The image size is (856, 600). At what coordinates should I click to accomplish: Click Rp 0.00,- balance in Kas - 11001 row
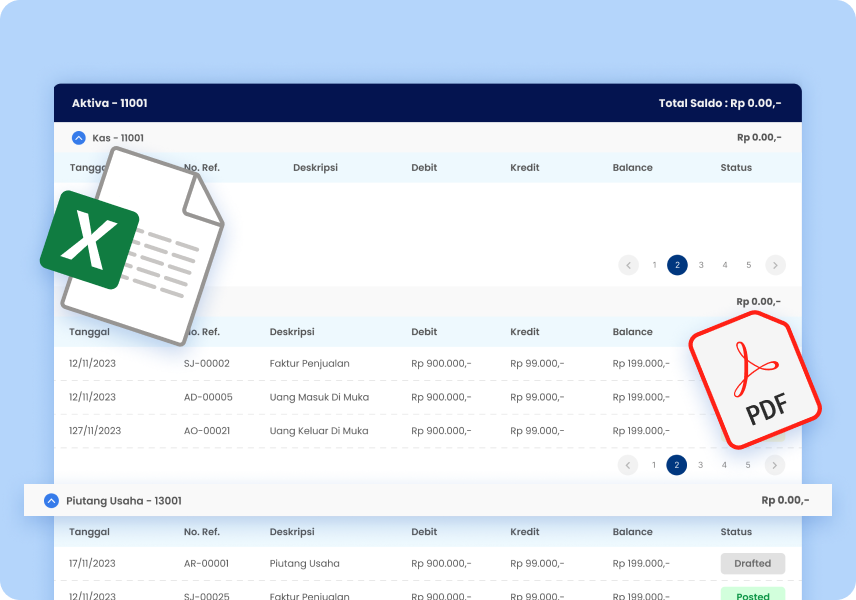pyautogui.click(x=759, y=138)
